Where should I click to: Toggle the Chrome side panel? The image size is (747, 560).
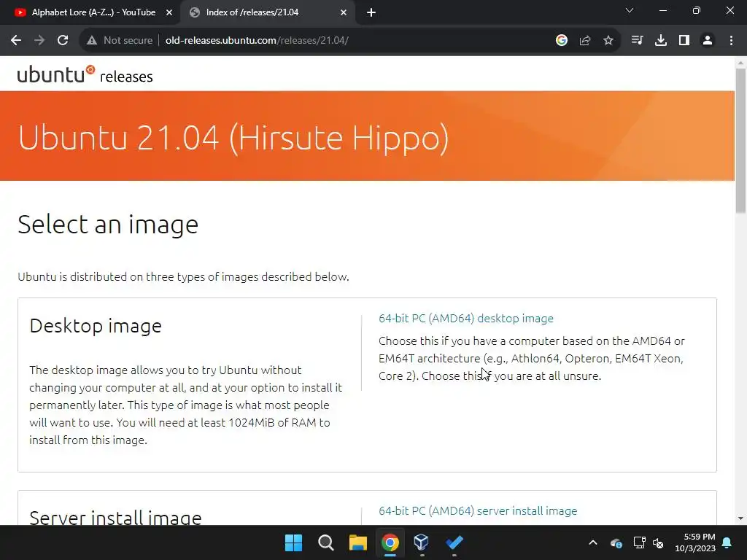point(684,41)
